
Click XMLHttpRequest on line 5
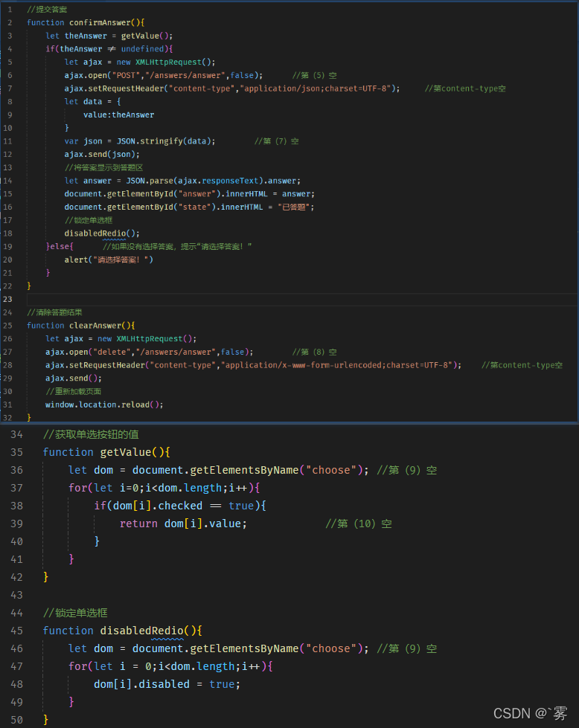click(169, 62)
